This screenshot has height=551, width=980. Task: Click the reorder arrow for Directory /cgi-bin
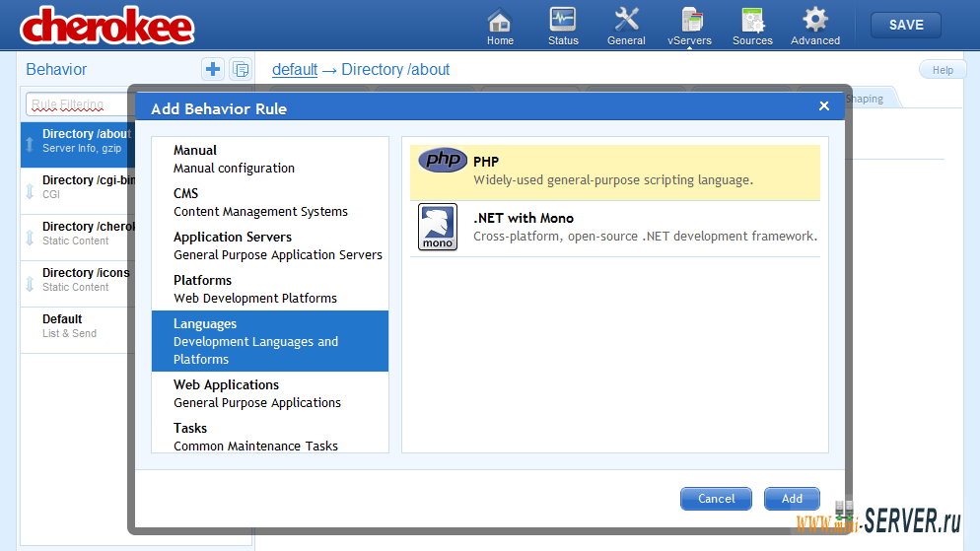pyautogui.click(x=30, y=191)
